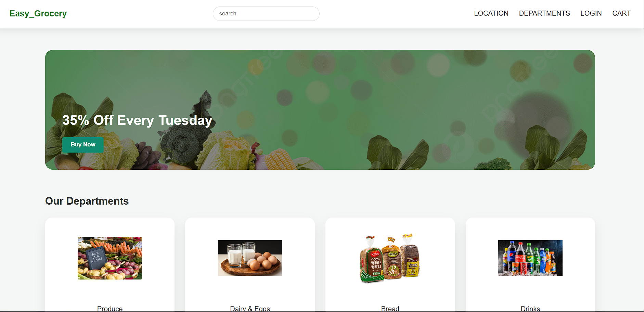
Task: Open the Drinks department label
Action: tap(530, 309)
